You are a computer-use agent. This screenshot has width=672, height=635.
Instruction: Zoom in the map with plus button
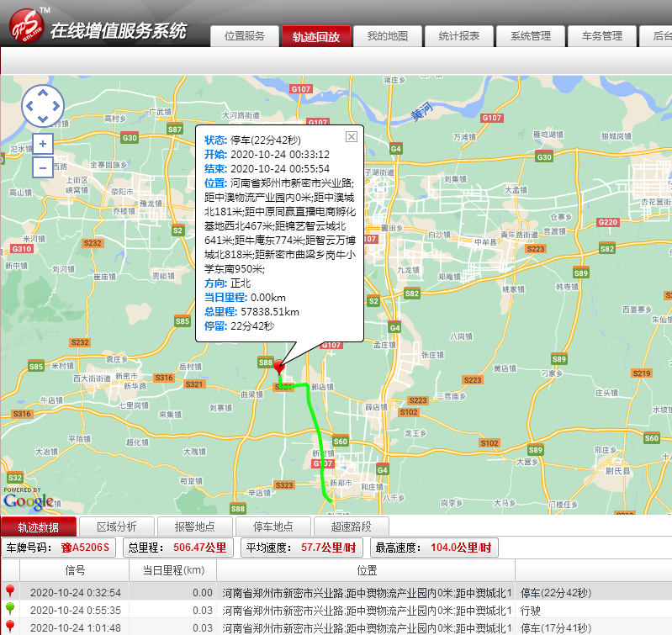click(42, 144)
